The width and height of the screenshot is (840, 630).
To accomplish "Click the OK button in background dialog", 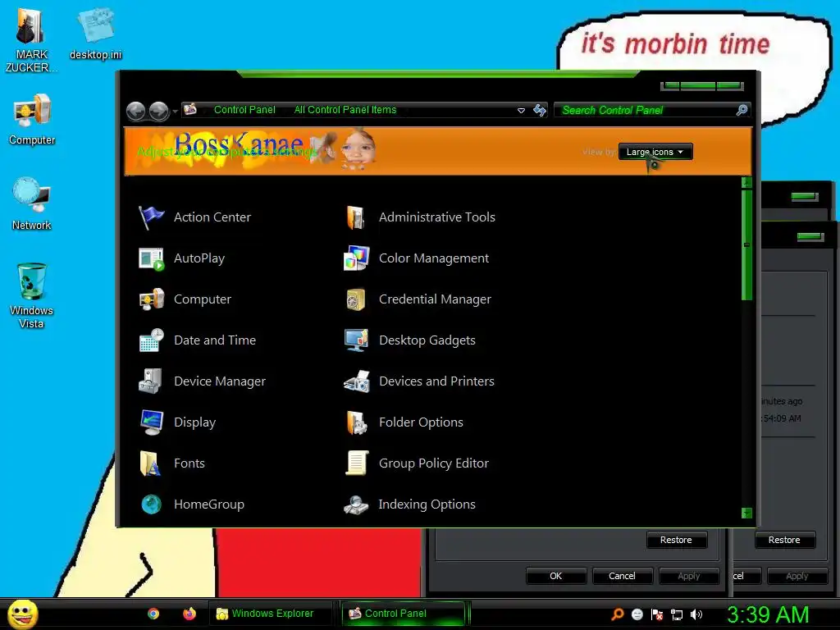I will [555, 576].
